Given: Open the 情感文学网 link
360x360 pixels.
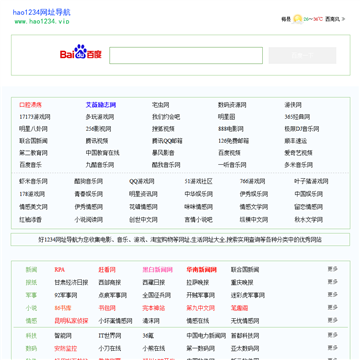Looking at the screenshot, I should click(x=254, y=207).
